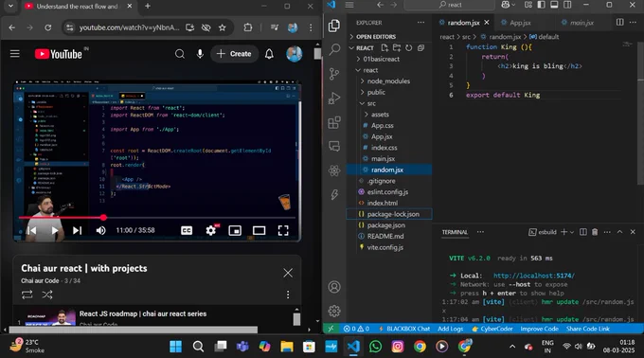Open localhost:5174 link in terminal
Screen dimensions: 644x358
point(534,276)
